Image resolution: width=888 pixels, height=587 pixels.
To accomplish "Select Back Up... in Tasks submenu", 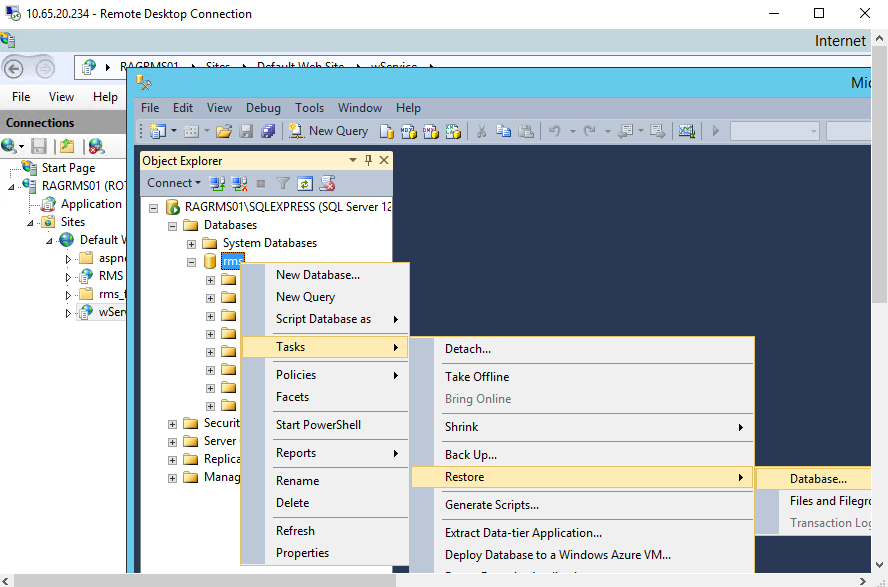I will coord(583,455).
